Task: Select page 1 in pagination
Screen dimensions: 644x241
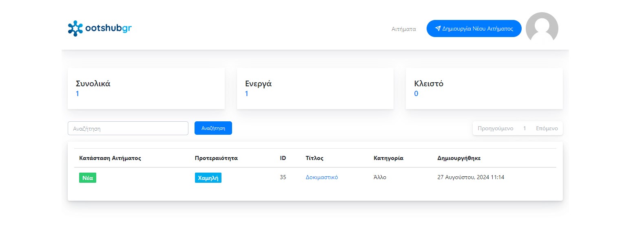Action: 524,128
